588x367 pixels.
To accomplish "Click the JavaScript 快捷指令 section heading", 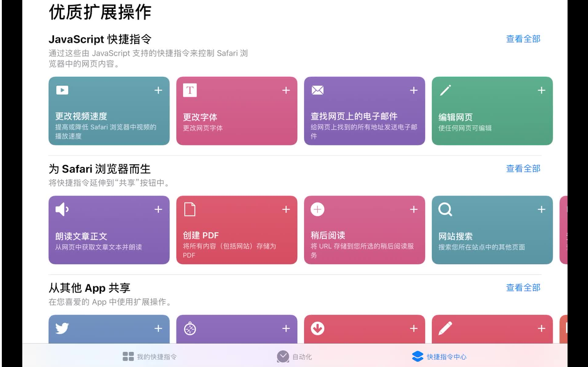I will (x=100, y=39).
